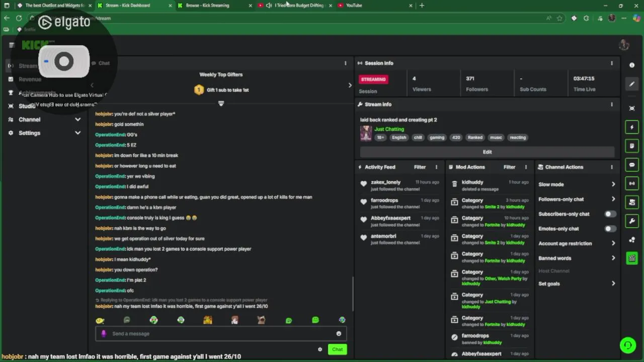Switch to I Tried Budget Drifting tab

pos(295,6)
